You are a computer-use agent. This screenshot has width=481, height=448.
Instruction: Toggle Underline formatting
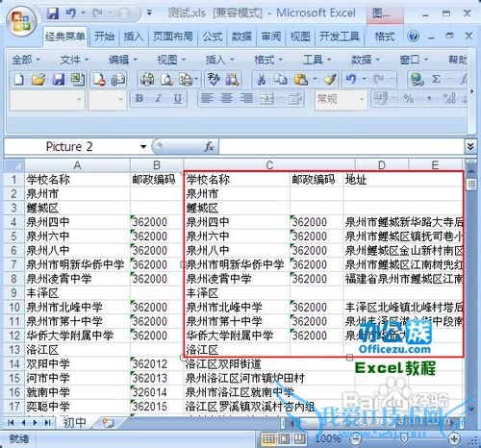tap(178, 99)
